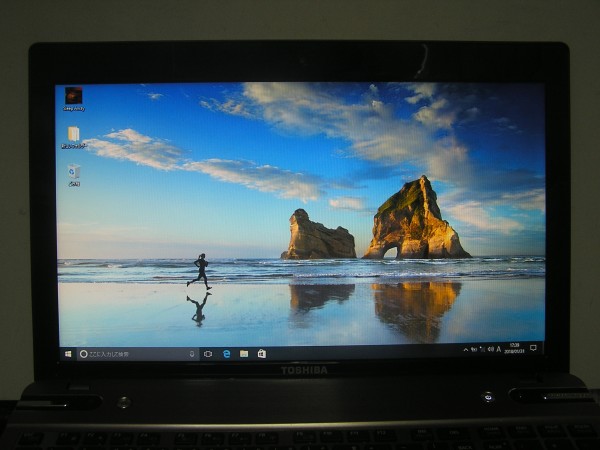600x450 pixels.
Task: Open the taskbar clock and date
Action: point(514,348)
